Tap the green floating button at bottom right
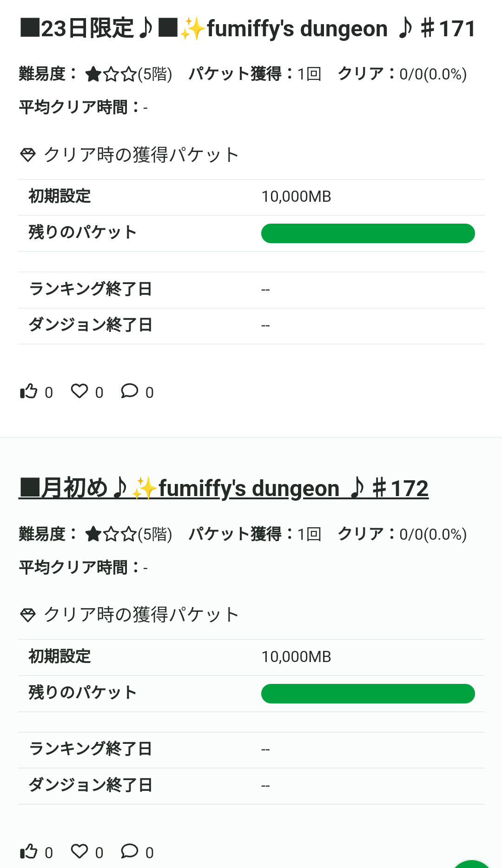The width and height of the screenshot is (502, 868). [472, 864]
